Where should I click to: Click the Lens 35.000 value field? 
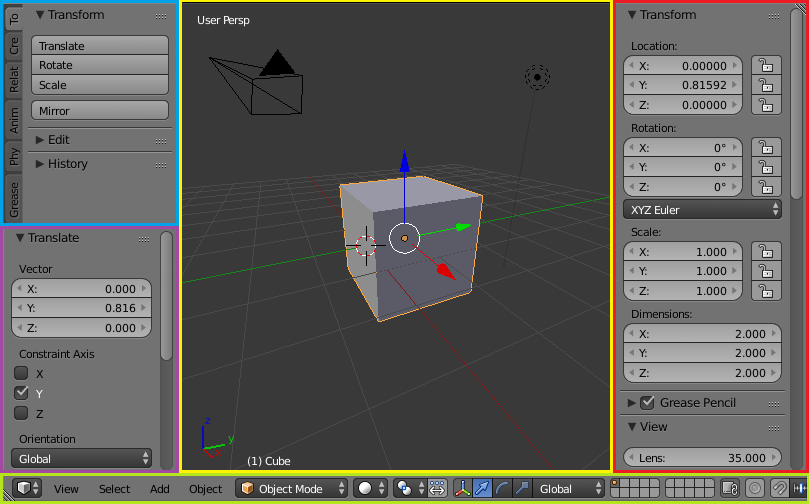click(702, 458)
